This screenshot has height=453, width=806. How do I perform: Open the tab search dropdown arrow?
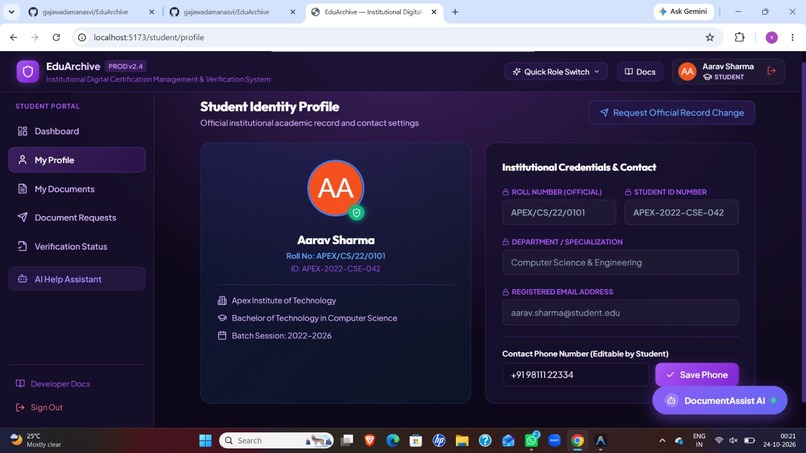[x=11, y=12]
